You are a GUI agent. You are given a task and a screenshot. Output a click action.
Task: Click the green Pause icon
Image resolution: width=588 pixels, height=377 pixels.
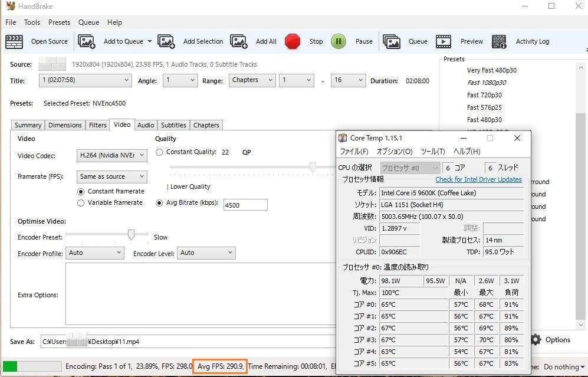click(339, 41)
